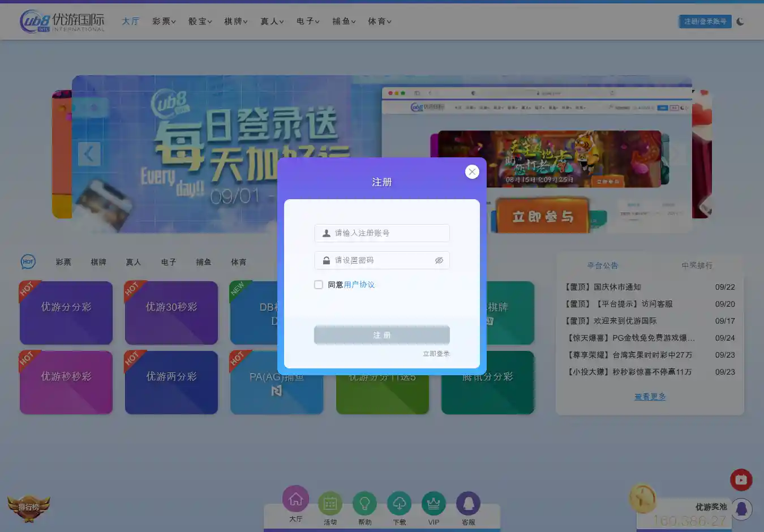764x532 pixels.
Task: Expand the 真人 dropdown in navbar
Action: [x=272, y=22]
